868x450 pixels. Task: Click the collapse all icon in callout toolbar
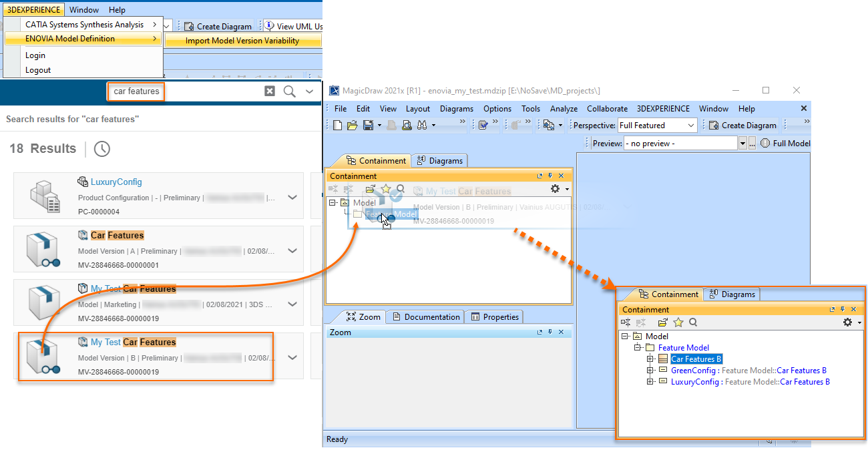626,322
